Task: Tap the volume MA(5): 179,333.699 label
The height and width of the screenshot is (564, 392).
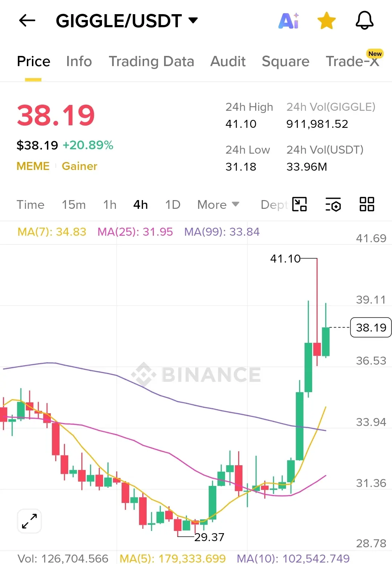Action: (173, 558)
